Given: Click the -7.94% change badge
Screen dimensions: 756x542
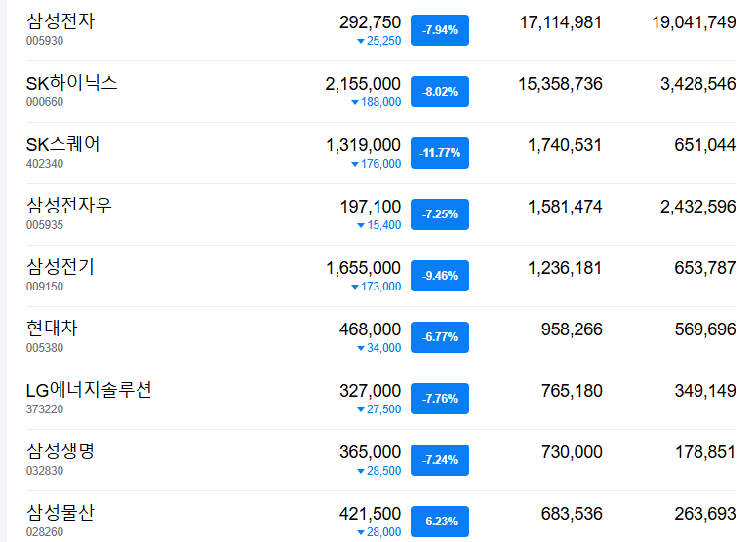Looking at the screenshot, I should (x=440, y=30).
